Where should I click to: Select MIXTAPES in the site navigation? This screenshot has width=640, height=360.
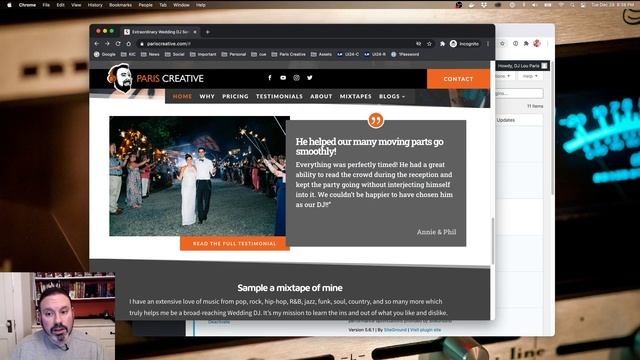coord(356,96)
